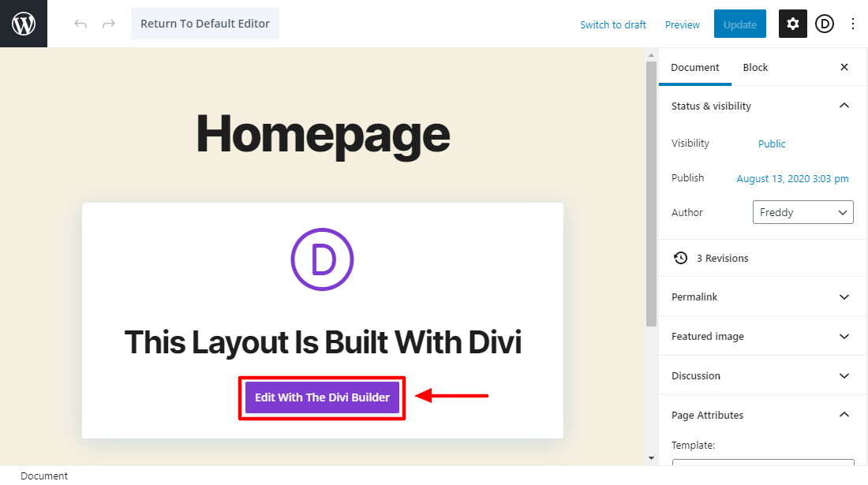Image resolution: width=868 pixels, height=485 pixels.
Task: Redo the last undone change
Action: click(109, 24)
